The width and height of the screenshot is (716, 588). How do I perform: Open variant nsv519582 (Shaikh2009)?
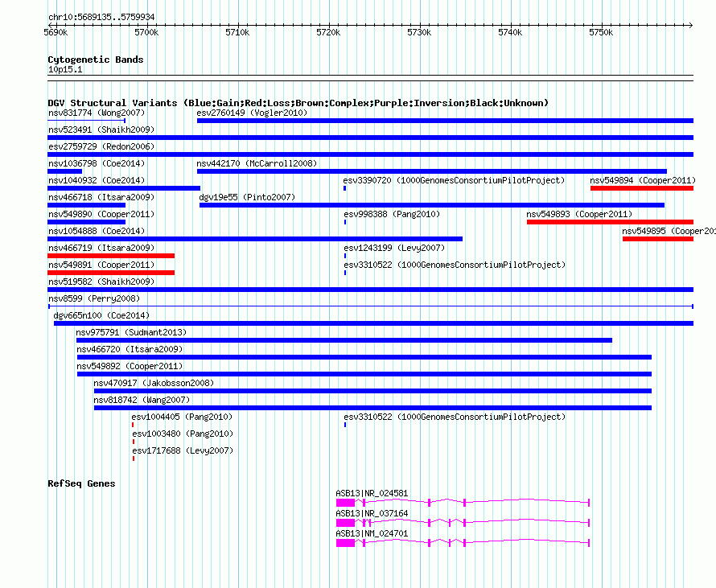pyautogui.click(x=101, y=282)
